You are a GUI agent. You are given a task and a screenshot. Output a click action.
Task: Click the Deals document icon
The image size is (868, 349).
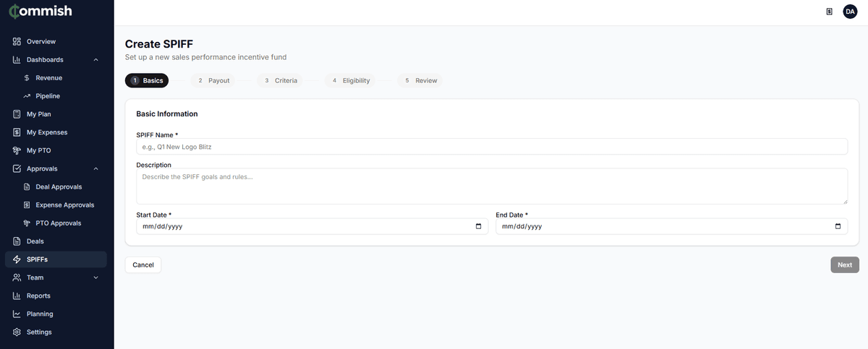[x=17, y=241]
